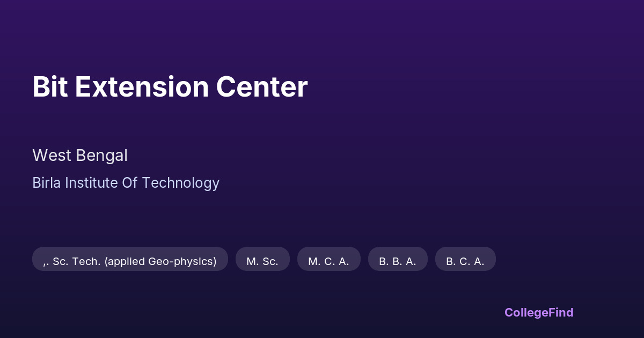Click the truncated left edge of the first chip

pos(45,261)
